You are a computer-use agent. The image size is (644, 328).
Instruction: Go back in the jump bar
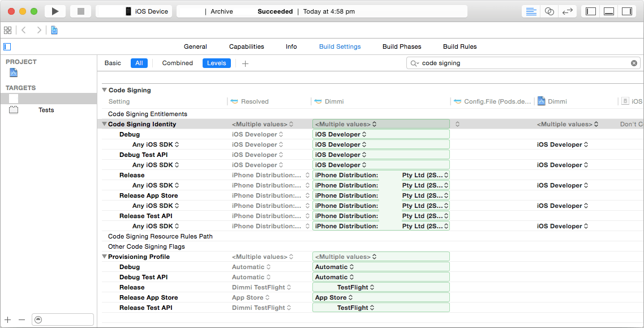pos(24,30)
